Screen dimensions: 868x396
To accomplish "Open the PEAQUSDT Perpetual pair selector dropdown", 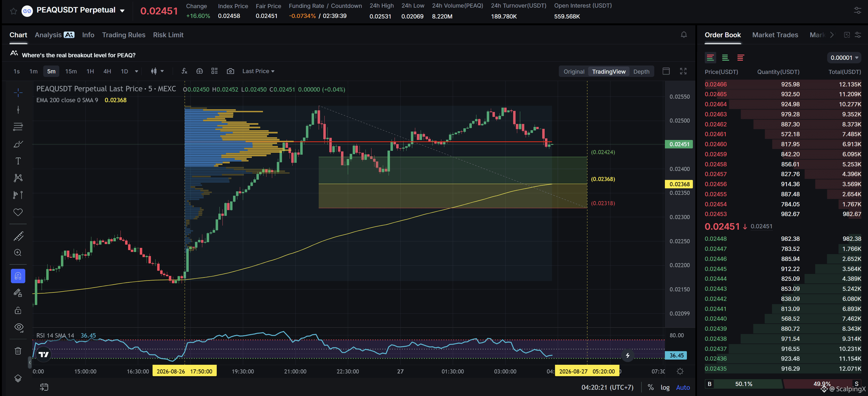I will (x=80, y=10).
